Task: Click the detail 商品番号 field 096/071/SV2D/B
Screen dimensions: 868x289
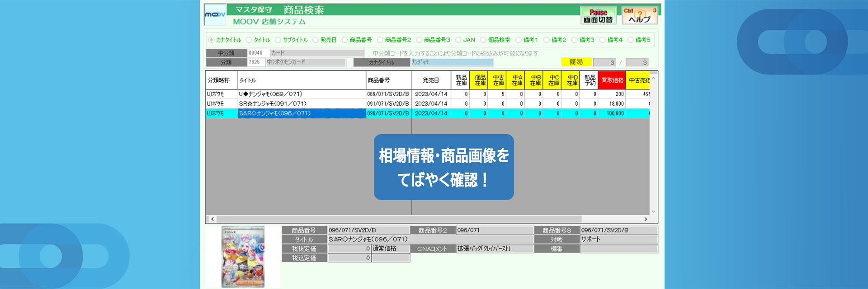Action: click(368, 230)
